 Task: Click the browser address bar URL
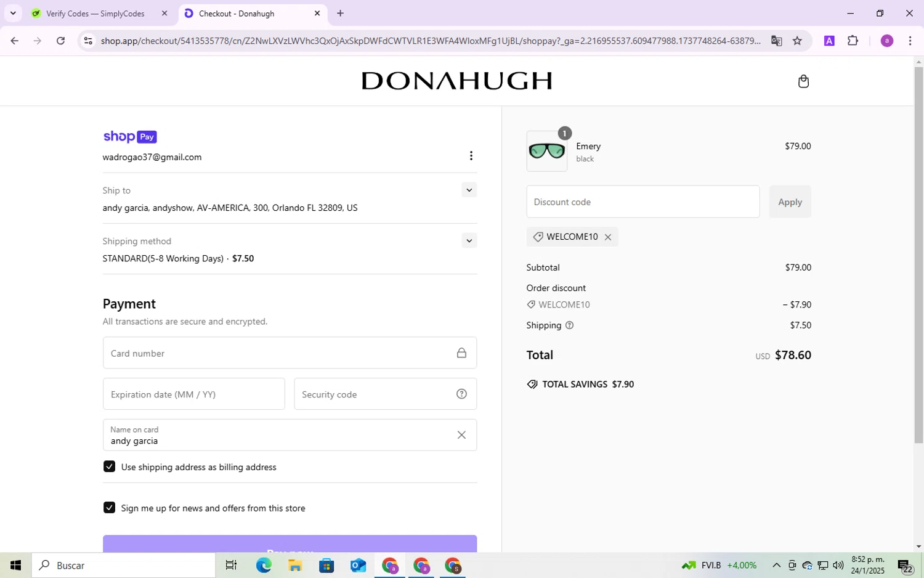[x=431, y=41]
